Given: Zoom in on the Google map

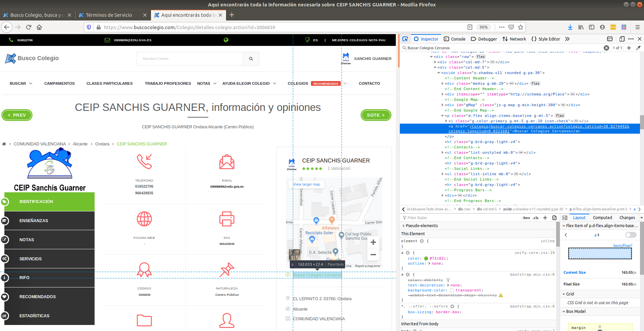Looking at the screenshot, I should point(373,242).
